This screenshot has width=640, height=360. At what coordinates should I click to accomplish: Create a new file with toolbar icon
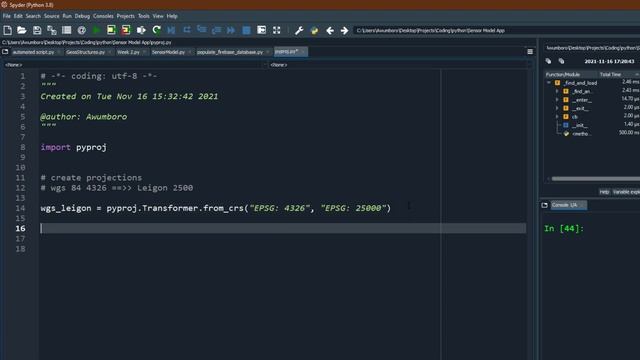[7, 30]
